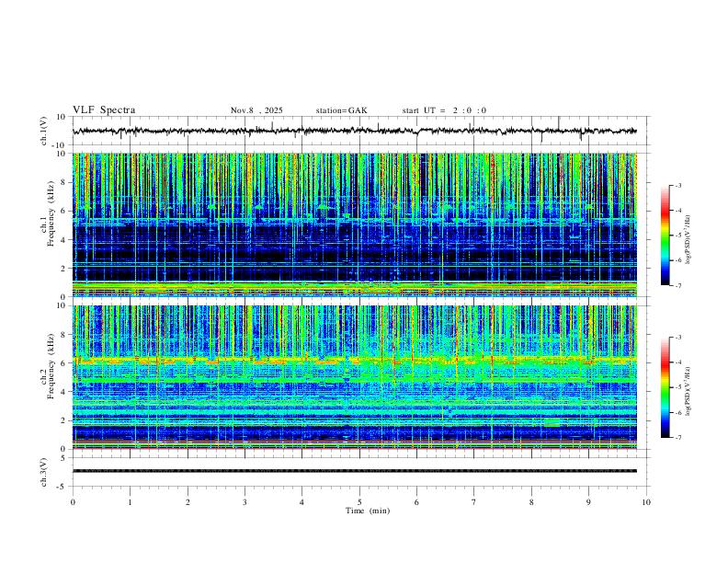Click the upper color scale bar for ch.1
This screenshot has width=728, height=563.
(x=665, y=236)
